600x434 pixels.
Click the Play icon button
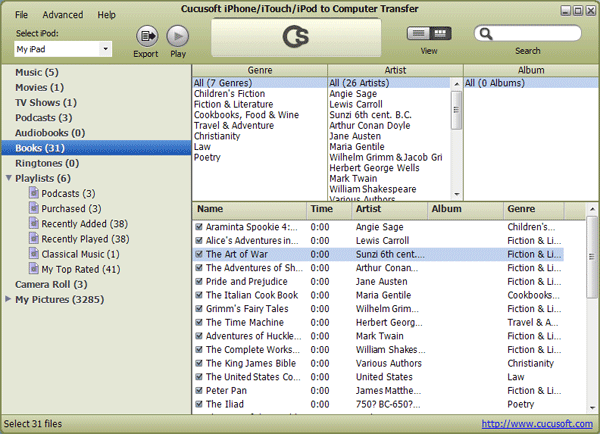pos(178,36)
